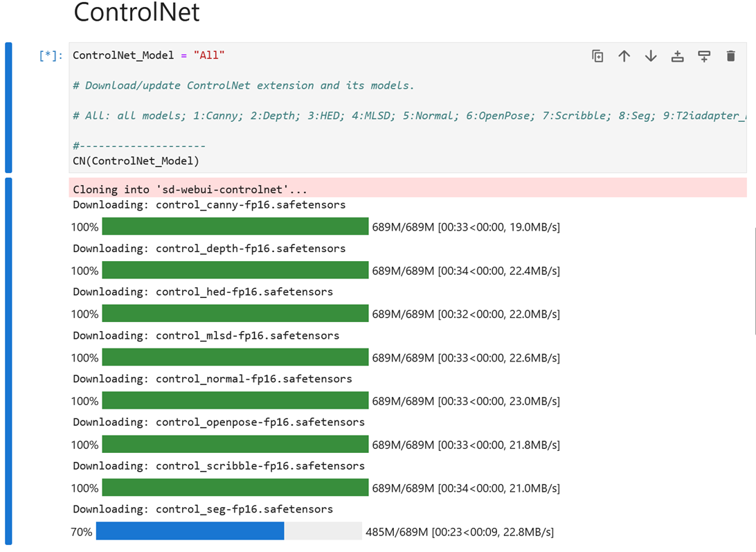Place cursor on CN(ControlNet_Model) line
756x552 pixels.
tap(136, 161)
